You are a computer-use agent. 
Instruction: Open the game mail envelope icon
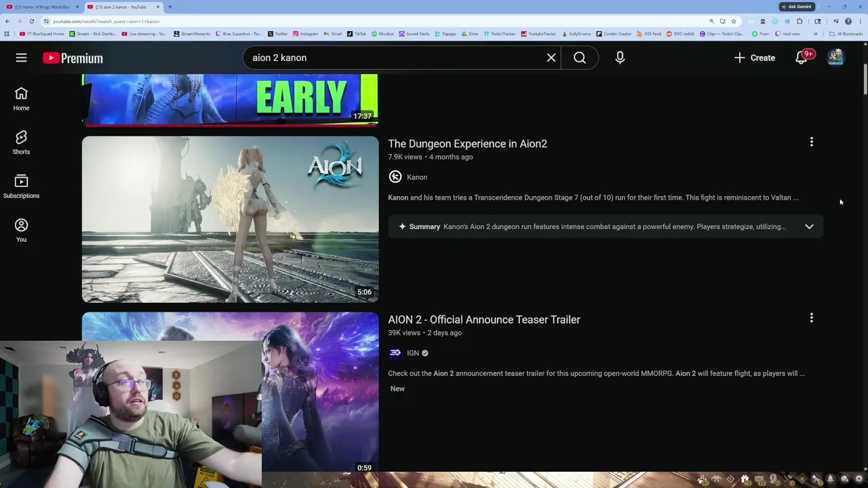pos(759,479)
